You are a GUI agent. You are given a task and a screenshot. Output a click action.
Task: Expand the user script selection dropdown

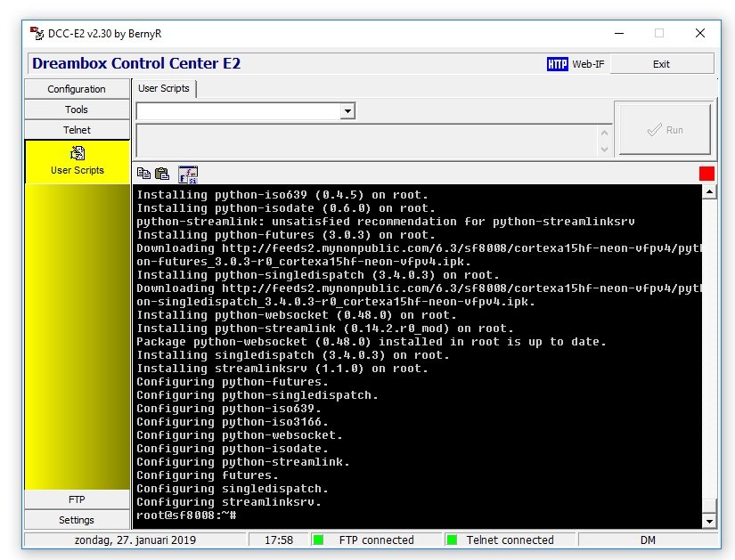[347, 111]
